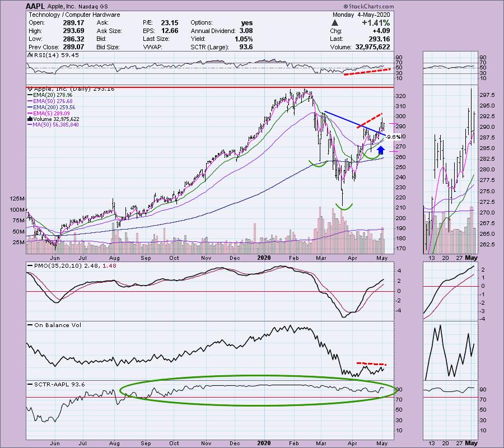
Task: Click the MA(50) 56,385,840 volume legend
Action: pos(53,125)
